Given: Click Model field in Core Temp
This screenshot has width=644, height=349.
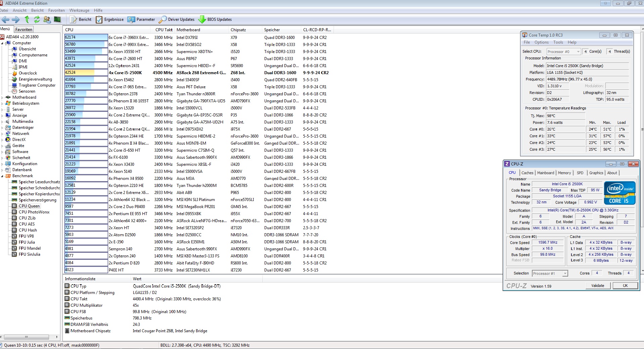Looking at the screenshot, I should point(587,66).
